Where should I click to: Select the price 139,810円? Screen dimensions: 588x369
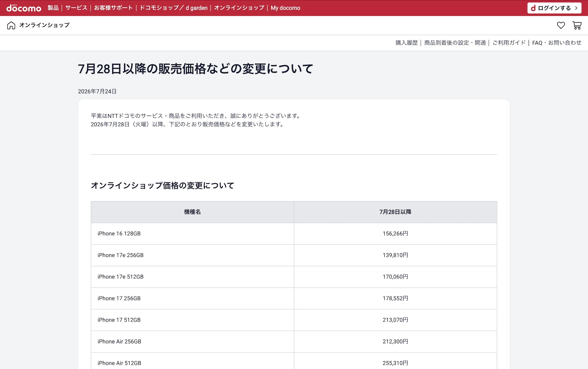pyautogui.click(x=395, y=255)
